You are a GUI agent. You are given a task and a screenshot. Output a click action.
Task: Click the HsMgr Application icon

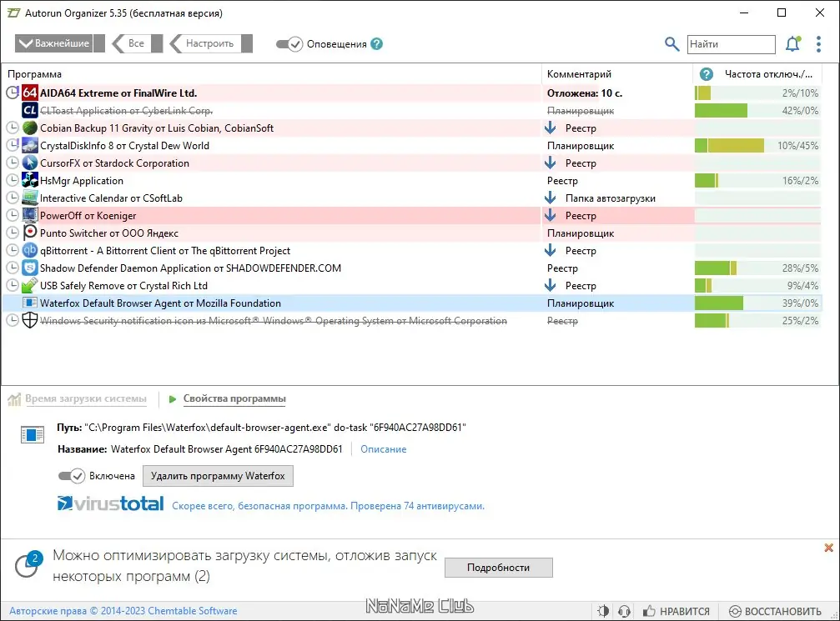click(x=29, y=180)
